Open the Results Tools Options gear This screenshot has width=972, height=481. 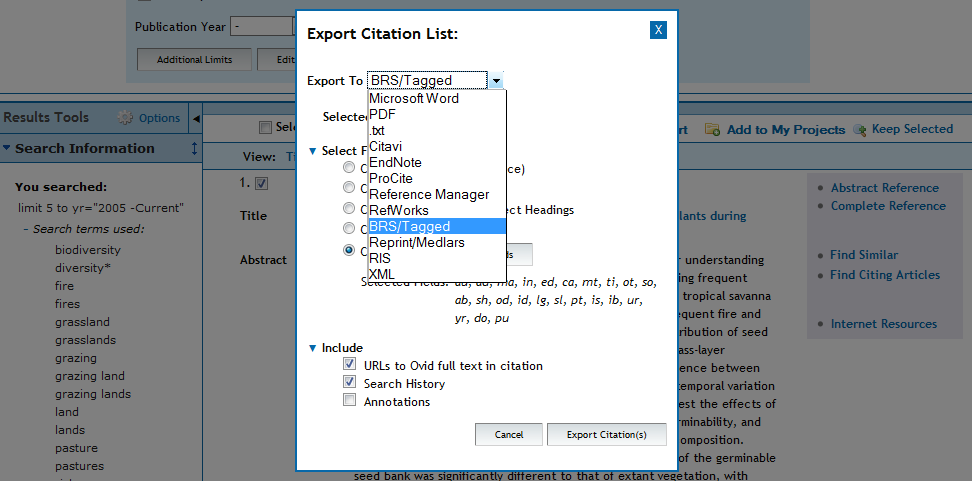click(x=126, y=118)
